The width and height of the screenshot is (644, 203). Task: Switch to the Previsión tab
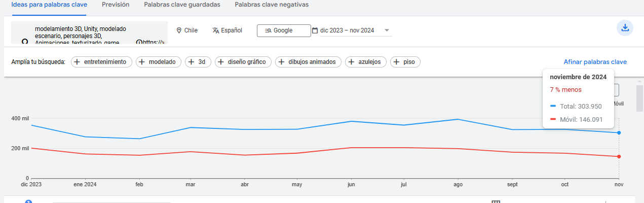116,5
